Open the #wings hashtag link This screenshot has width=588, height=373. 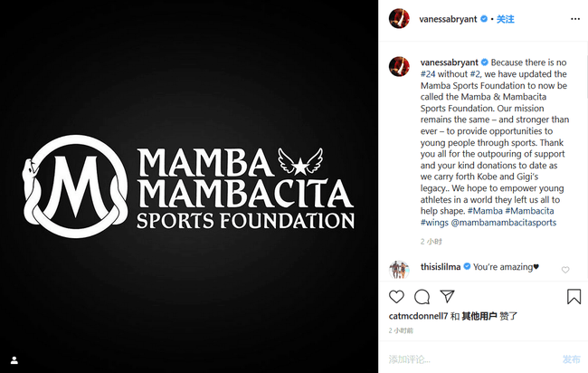pos(436,223)
